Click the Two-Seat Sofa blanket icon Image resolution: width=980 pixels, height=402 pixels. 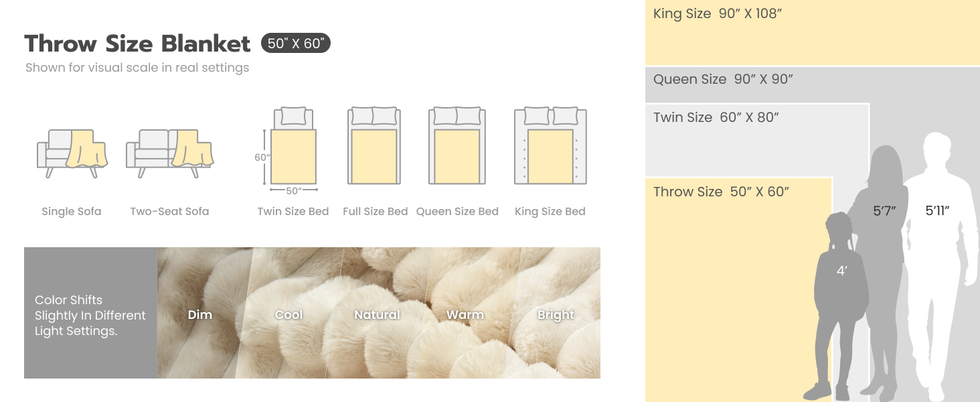click(169, 153)
